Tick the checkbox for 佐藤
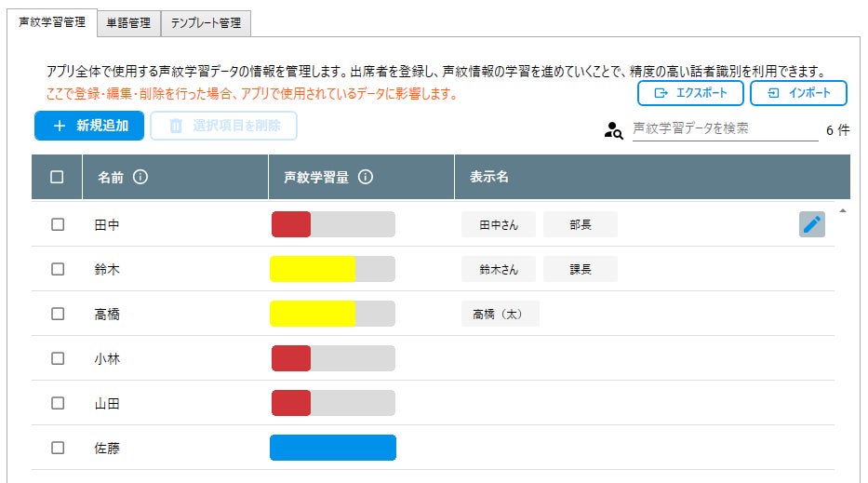The image size is (868, 483). coord(58,448)
